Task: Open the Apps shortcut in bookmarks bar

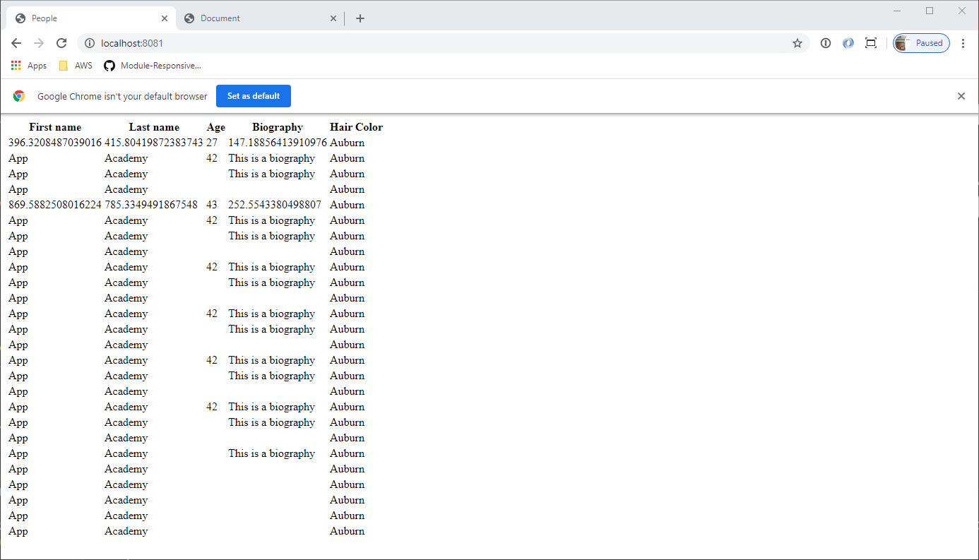Action: pos(29,66)
